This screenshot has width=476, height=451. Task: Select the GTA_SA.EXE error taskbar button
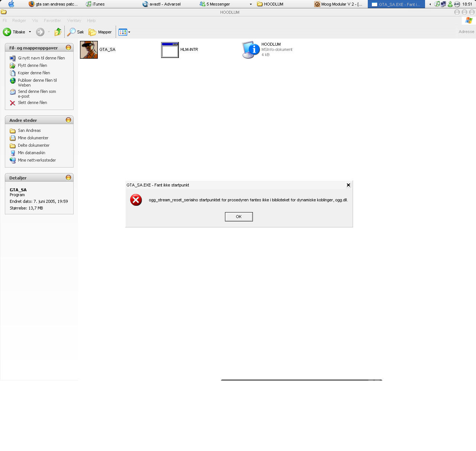396,4
